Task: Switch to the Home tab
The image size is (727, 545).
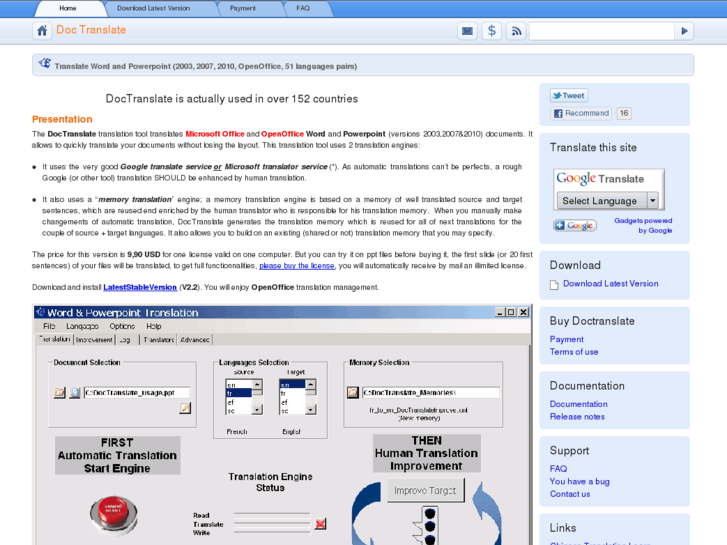Action: pos(68,8)
